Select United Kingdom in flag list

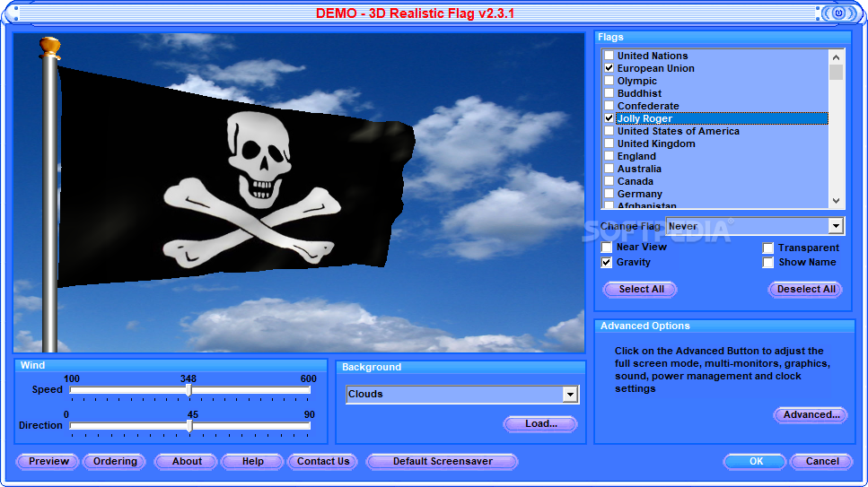[x=656, y=143]
